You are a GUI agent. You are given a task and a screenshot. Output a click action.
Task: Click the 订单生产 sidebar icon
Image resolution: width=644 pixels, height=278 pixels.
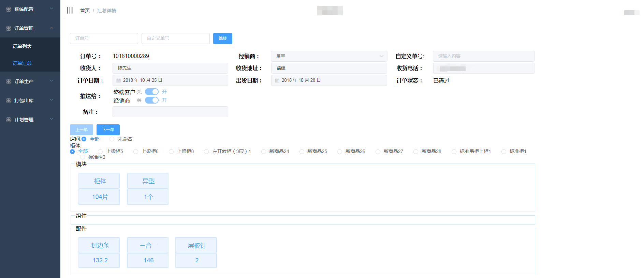[9, 81]
